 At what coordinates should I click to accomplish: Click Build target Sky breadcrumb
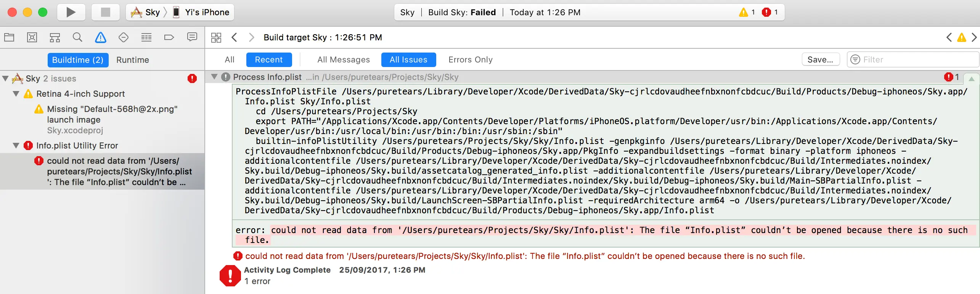(323, 37)
